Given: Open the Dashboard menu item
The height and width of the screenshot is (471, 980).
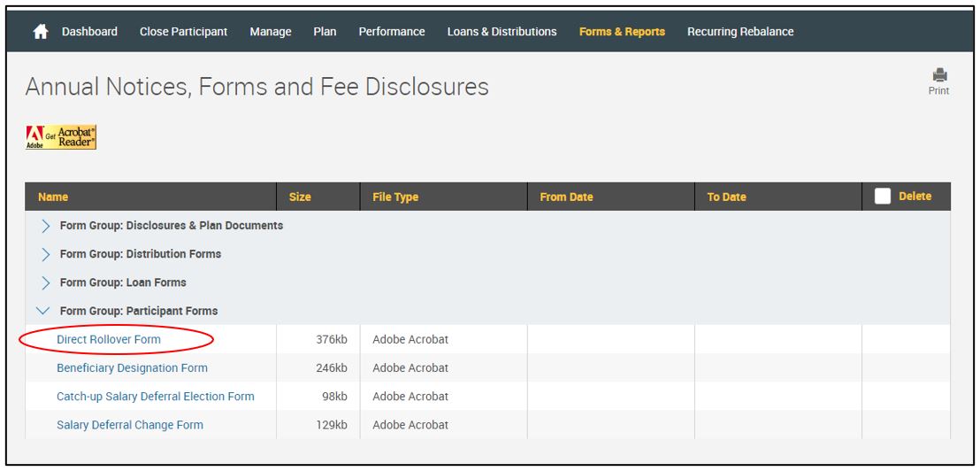Looking at the screenshot, I should point(89,32).
